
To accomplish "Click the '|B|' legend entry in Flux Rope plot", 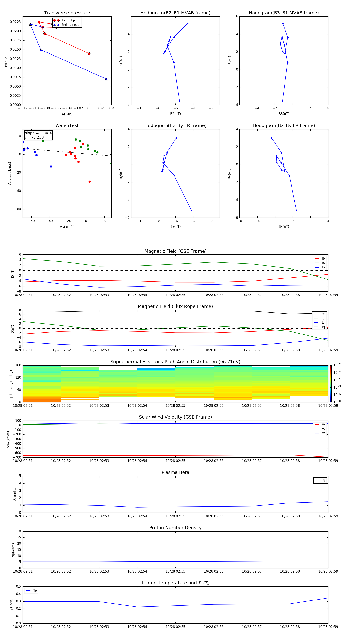I will coord(320,327).
